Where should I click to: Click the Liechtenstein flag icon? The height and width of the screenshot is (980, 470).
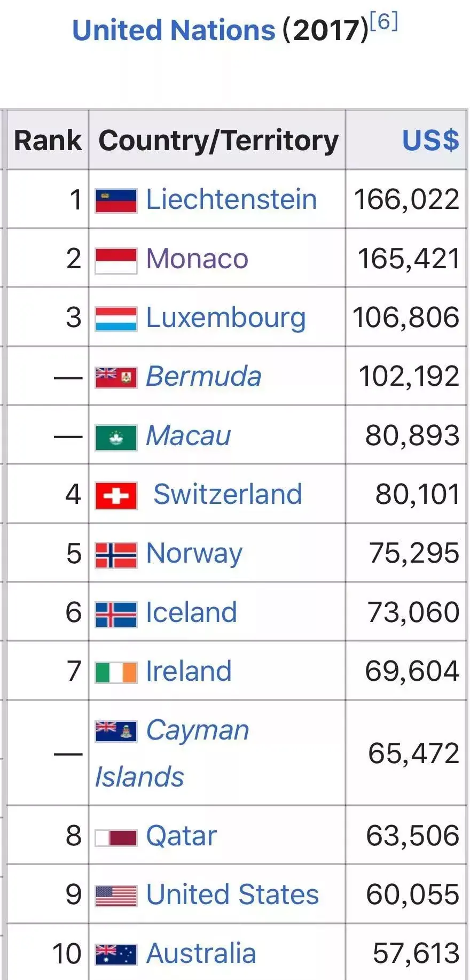(x=116, y=201)
